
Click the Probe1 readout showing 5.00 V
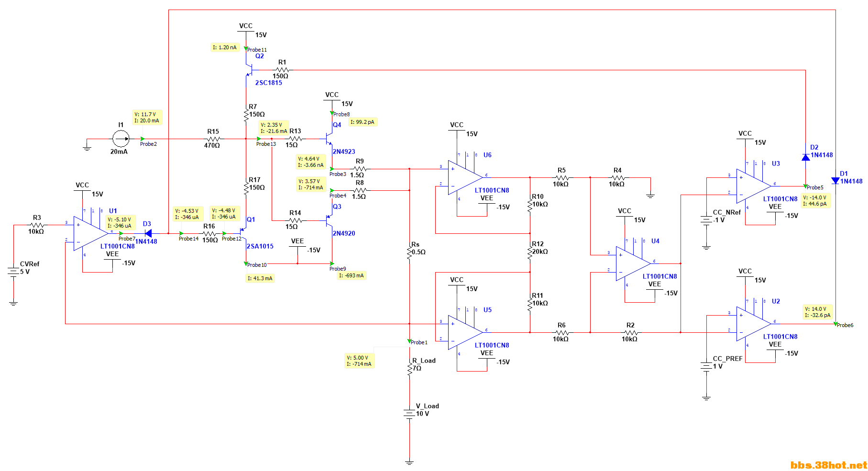(x=359, y=361)
